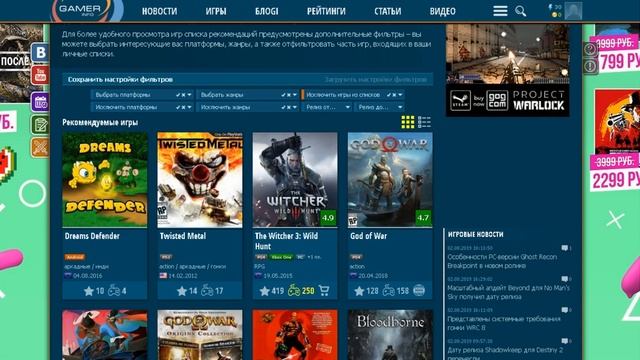Screen dimensions: 640x360
Task: Open the user avatar profile
Action: (573, 11)
